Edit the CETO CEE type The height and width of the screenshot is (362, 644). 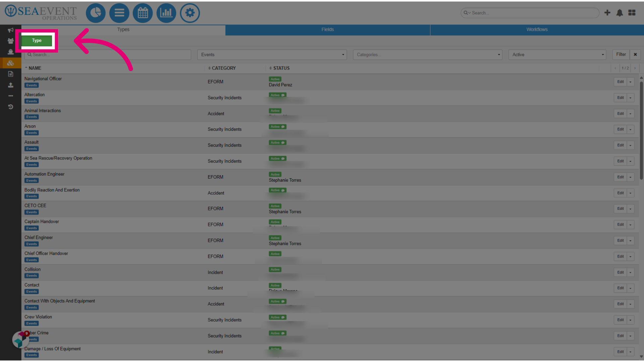pyautogui.click(x=621, y=209)
